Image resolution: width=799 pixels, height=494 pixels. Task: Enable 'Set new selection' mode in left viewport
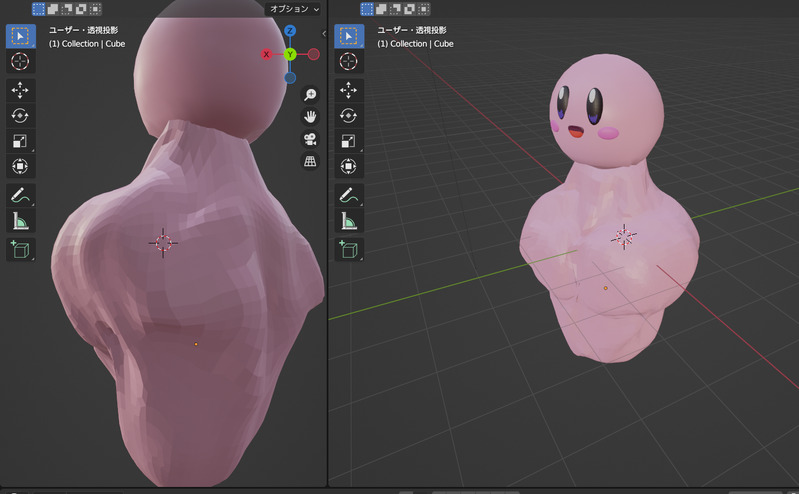(x=39, y=9)
